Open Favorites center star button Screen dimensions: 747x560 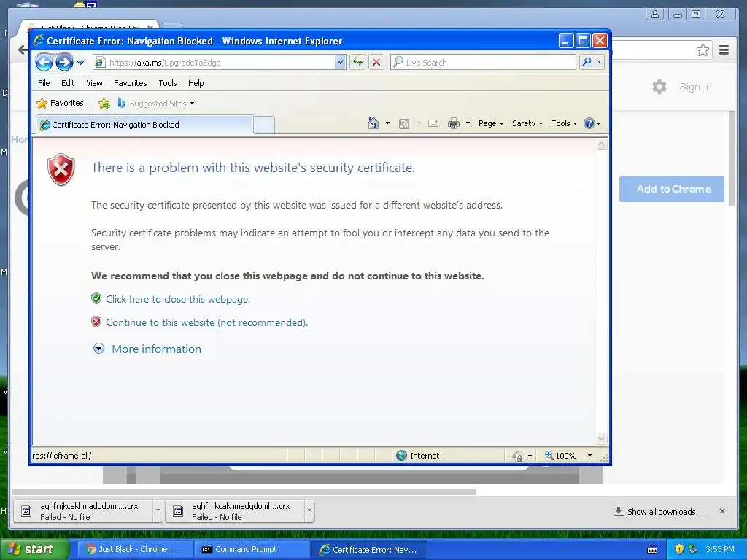coord(60,103)
